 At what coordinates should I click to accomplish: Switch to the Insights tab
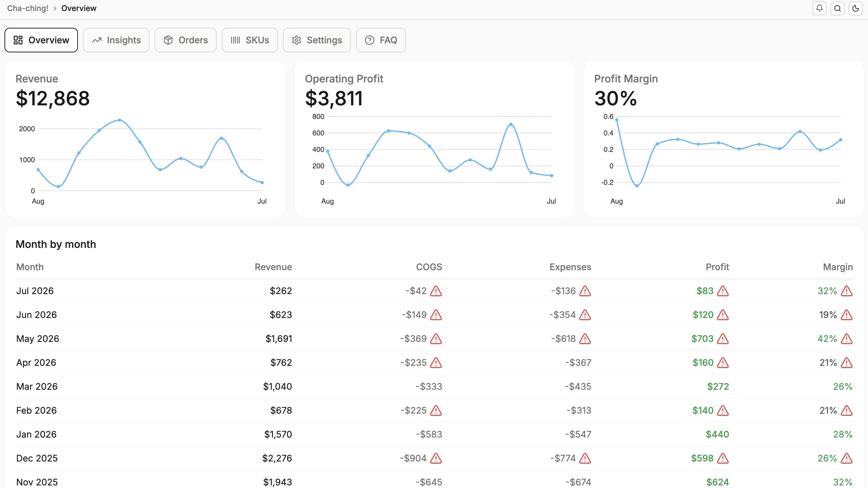coord(116,40)
